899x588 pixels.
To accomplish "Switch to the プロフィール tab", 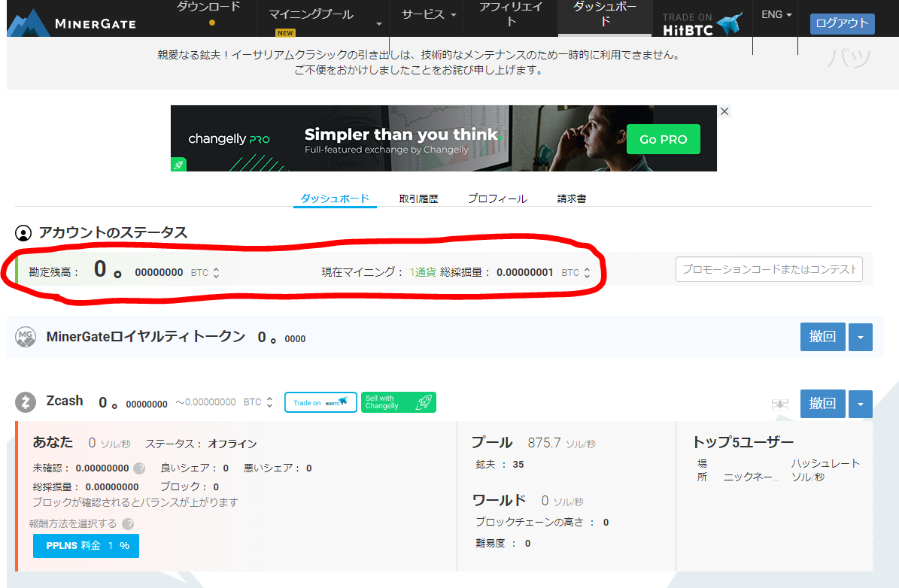I will tap(497, 199).
